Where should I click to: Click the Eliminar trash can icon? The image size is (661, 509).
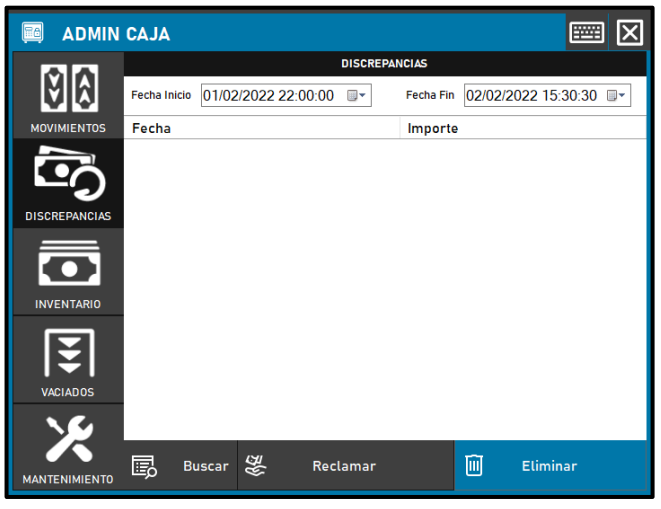(x=474, y=466)
